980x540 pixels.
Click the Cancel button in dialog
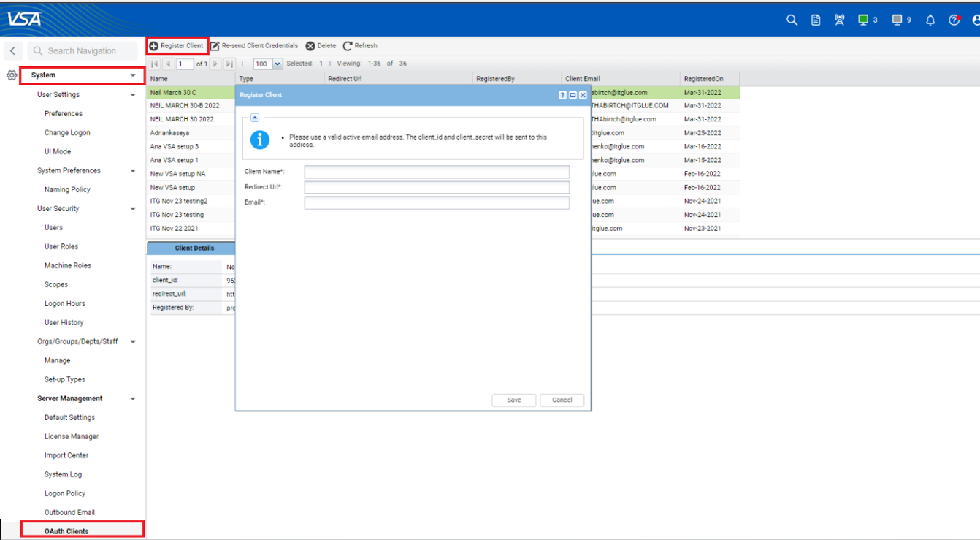(562, 400)
